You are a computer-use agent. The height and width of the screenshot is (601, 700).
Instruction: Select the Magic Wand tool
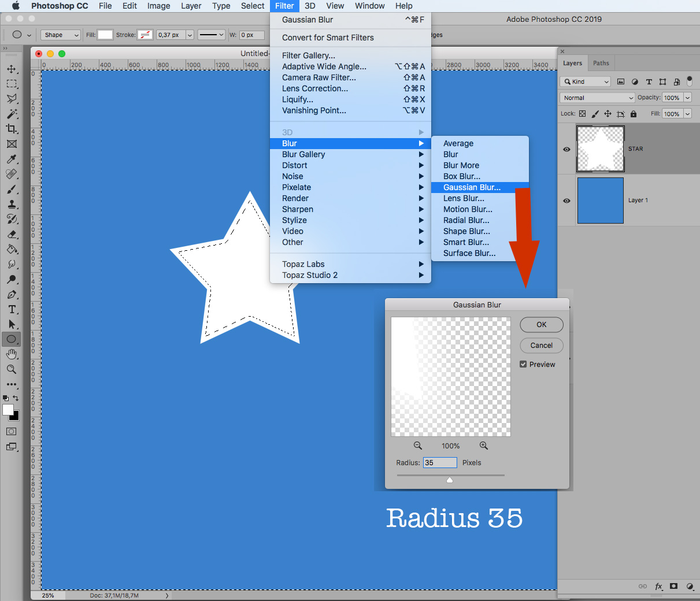[12, 114]
